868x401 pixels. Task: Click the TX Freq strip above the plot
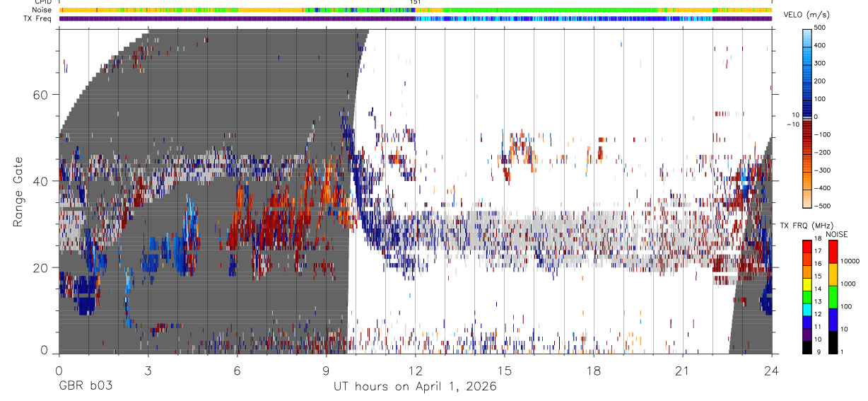click(415, 18)
